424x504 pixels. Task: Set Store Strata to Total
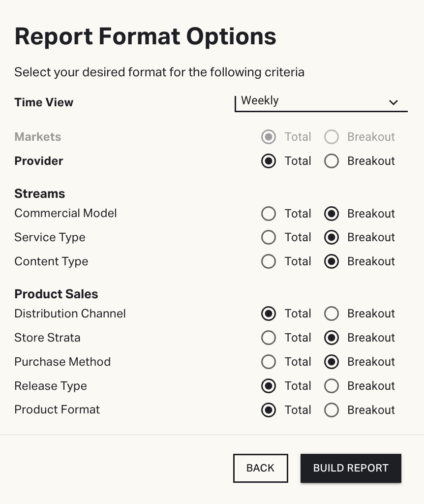click(269, 338)
